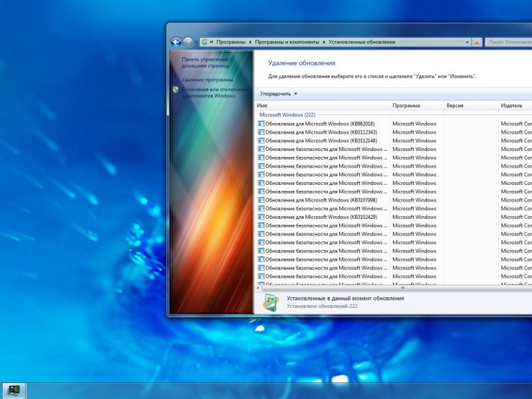
Task: Click the Forward navigation arrow button
Action: (188, 42)
